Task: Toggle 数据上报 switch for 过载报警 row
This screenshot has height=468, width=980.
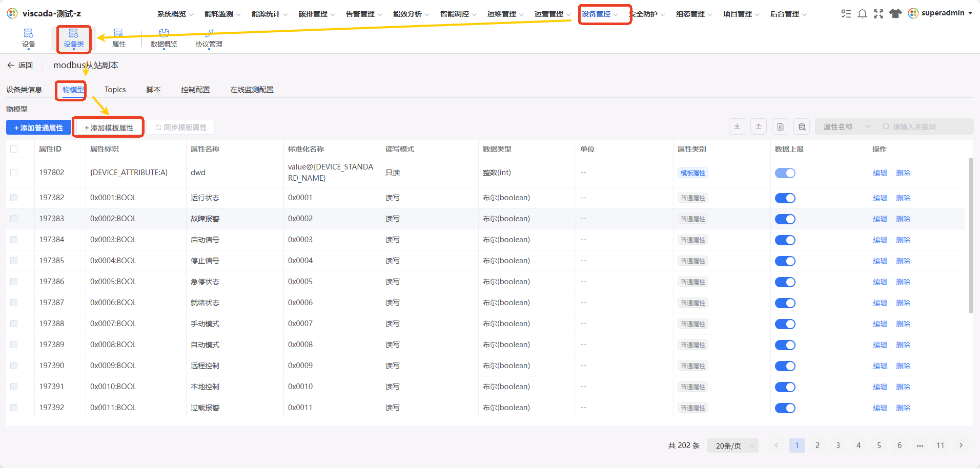Action: point(785,408)
